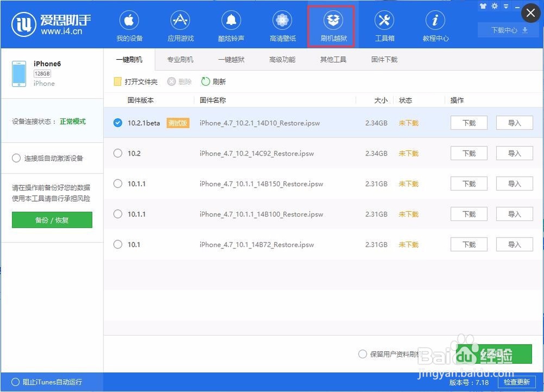544x392 pixels.
Task: Open the settings gear menu
Action: [494, 6]
